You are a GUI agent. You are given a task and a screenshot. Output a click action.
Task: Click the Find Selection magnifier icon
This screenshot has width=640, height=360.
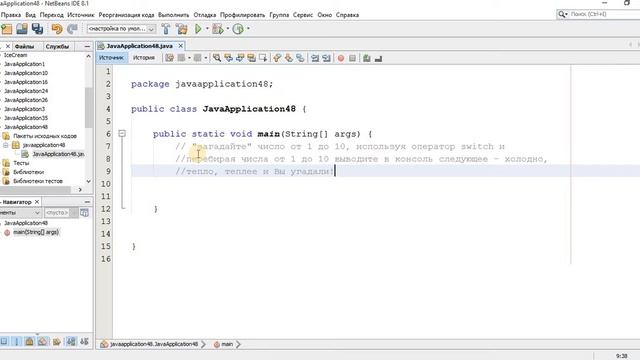pyautogui.click(x=217, y=58)
